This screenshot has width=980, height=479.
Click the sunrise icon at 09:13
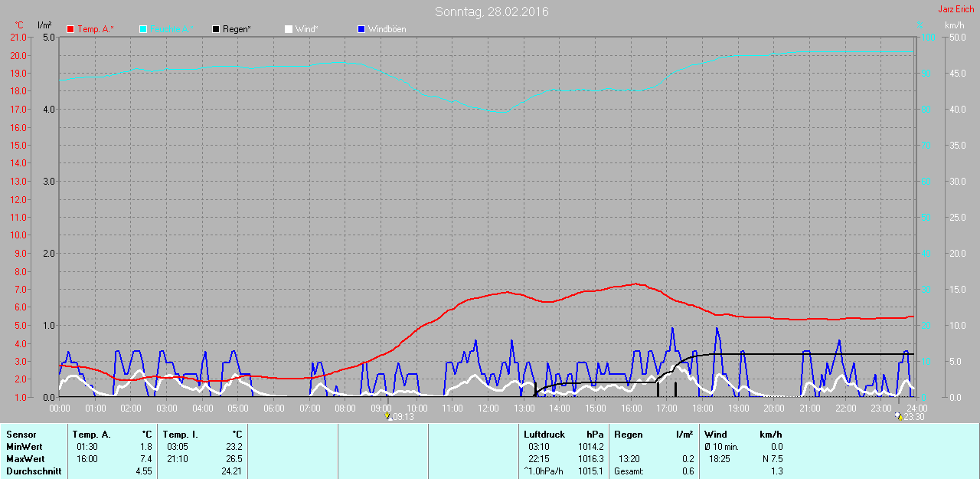[x=388, y=416]
